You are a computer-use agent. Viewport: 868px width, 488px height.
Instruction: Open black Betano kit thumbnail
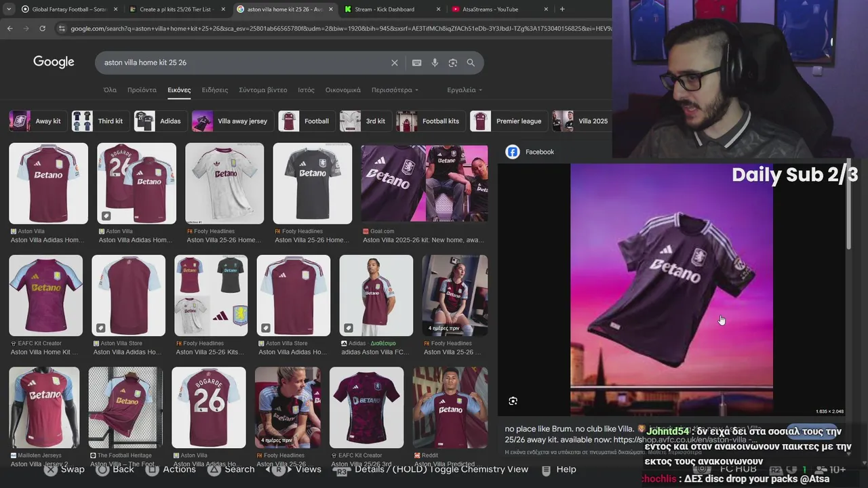[313, 184]
